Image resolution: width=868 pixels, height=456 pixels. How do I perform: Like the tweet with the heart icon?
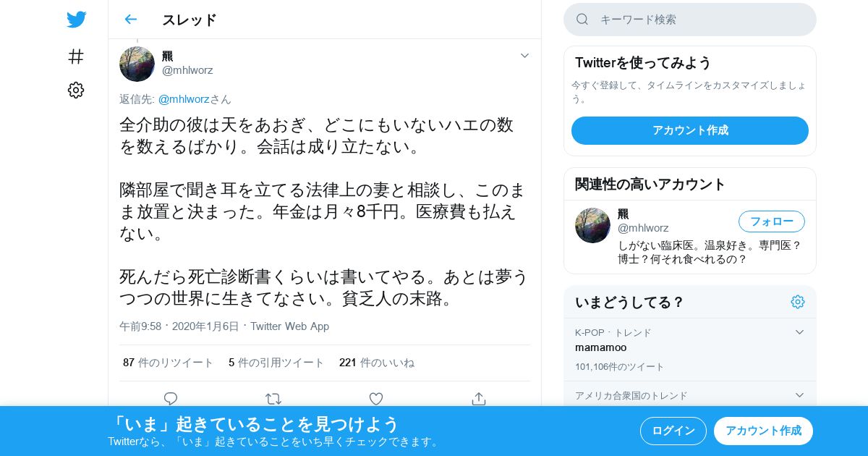coord(376,398)
